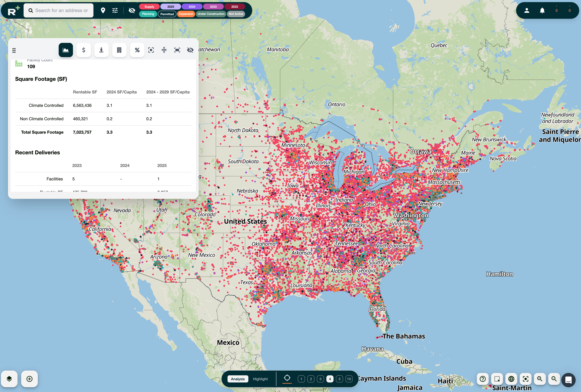Click the map pin location icon
Viewport: 581px width, 392px height.
point(103,10)
